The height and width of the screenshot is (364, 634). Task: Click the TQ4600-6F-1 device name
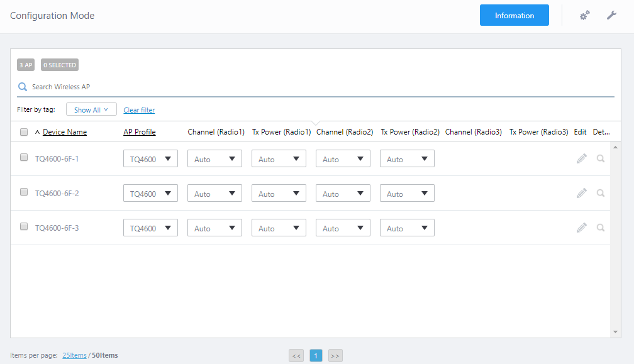click(57, 159)
